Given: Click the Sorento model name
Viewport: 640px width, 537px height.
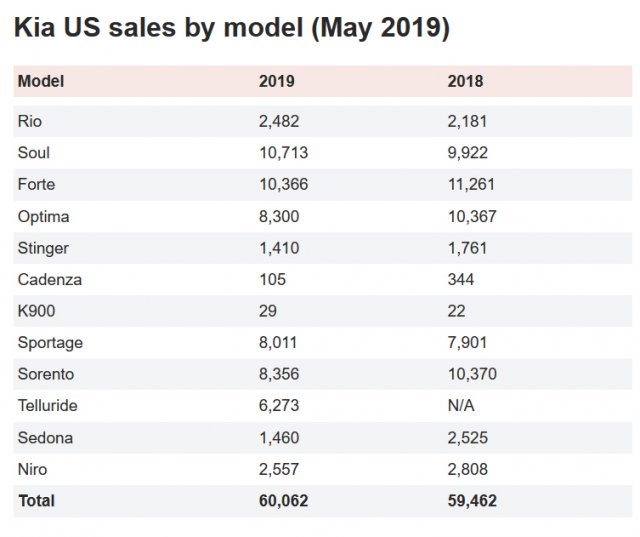Looking at the screenshot, I should 46,374.
